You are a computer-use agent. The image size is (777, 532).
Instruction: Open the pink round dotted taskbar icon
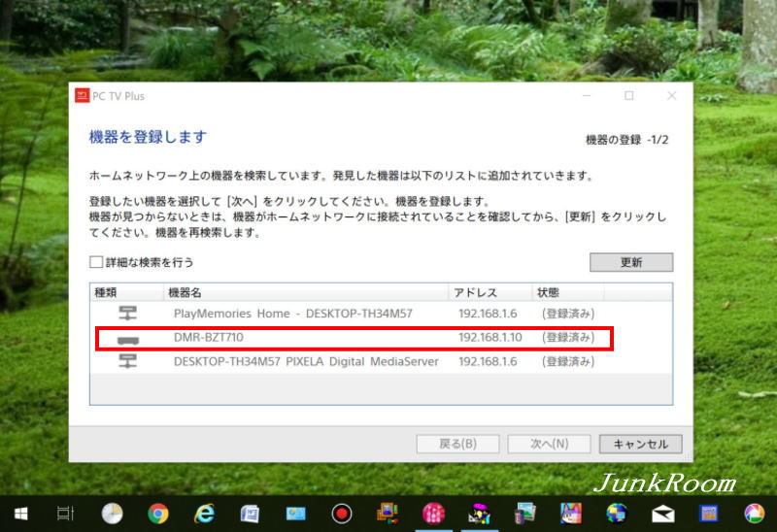433,514
